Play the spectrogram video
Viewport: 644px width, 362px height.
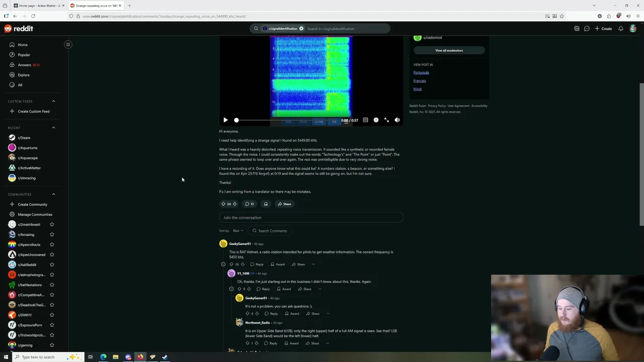pyautogui.click(x=225, y=120)
